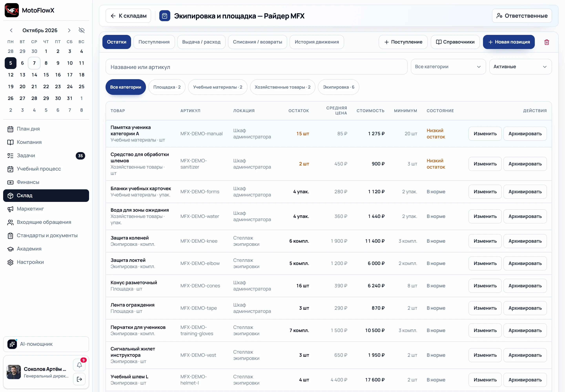Filter by Учебные материалы · 2 chip
Viewport: 565px width, 392px height.
pos(218,87)
